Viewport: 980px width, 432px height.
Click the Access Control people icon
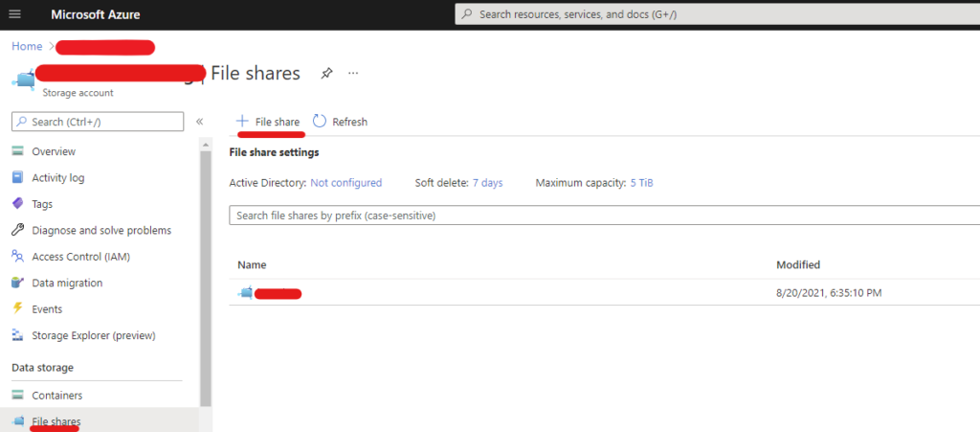[18, 257]
